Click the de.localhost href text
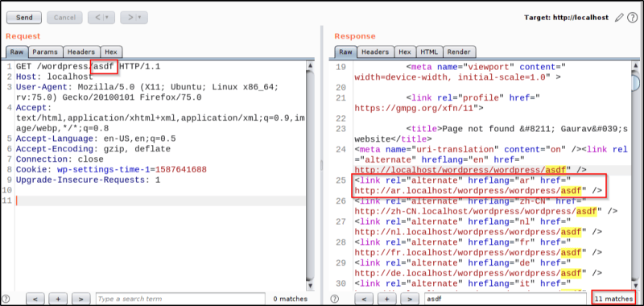 point(469,273)
